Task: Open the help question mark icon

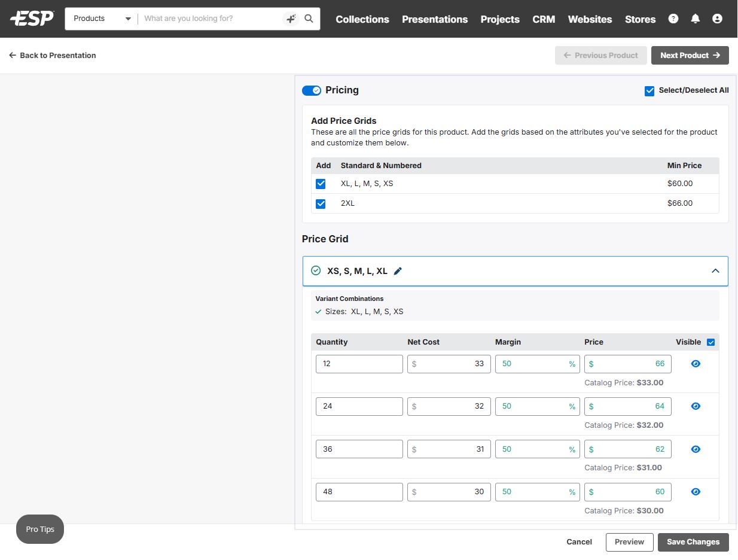Action: pos(673,19)
